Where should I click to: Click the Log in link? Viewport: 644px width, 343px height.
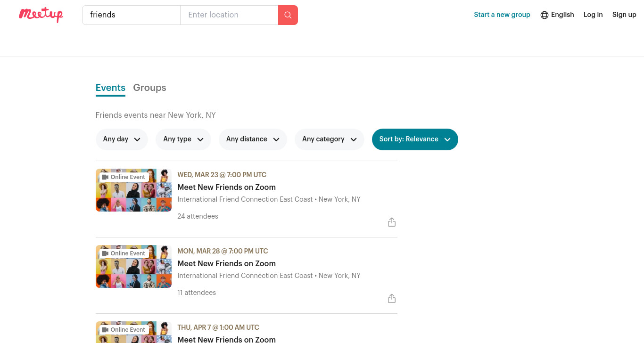pyautogui.click(x=593, y=15)
